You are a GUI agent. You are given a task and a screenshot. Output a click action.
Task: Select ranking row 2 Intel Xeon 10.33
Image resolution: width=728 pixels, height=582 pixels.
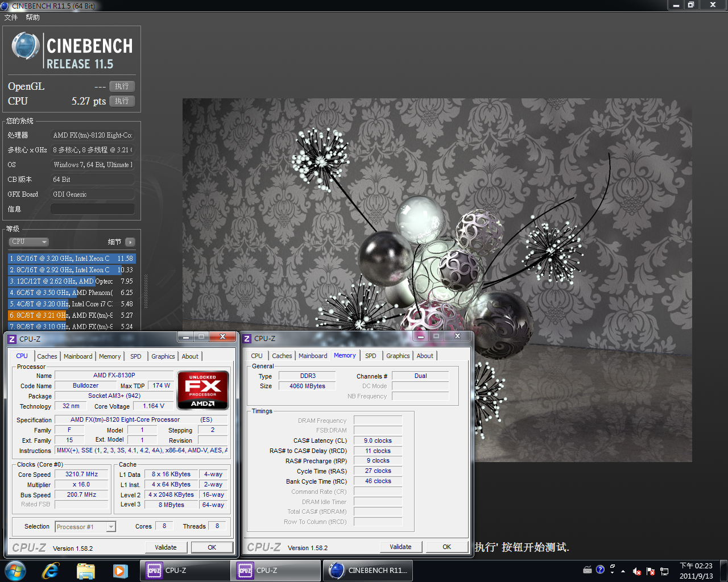[x=72, y=270]
